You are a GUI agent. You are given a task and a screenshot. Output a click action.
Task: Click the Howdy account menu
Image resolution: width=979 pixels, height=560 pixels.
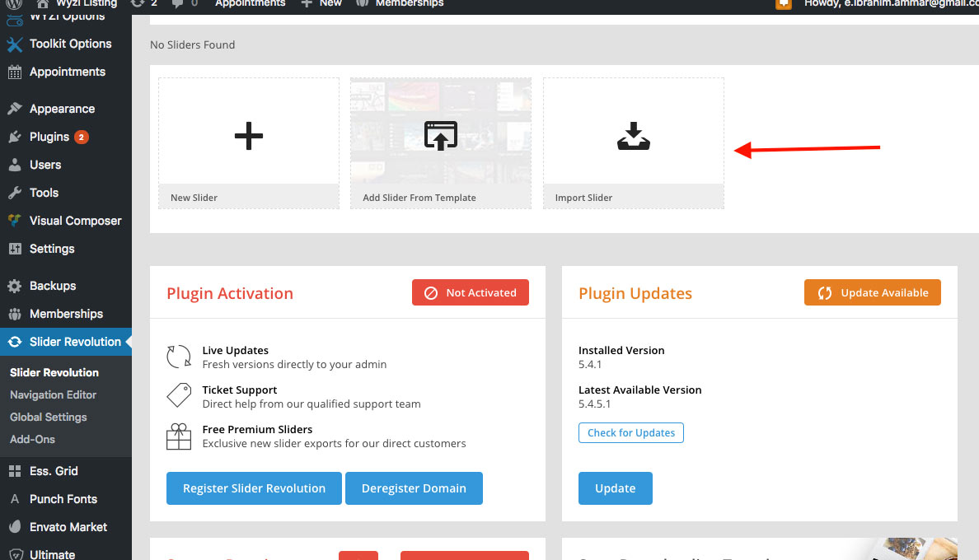(x=891, y=3)
